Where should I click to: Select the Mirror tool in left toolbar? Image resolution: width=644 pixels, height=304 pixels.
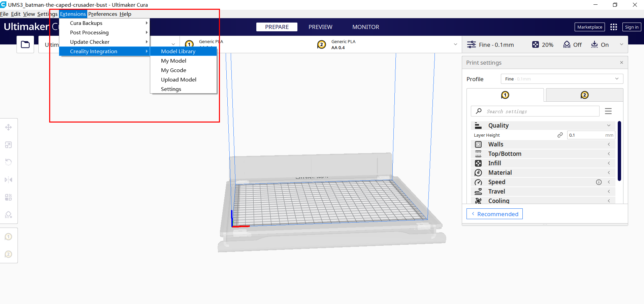tap(8, 180)
